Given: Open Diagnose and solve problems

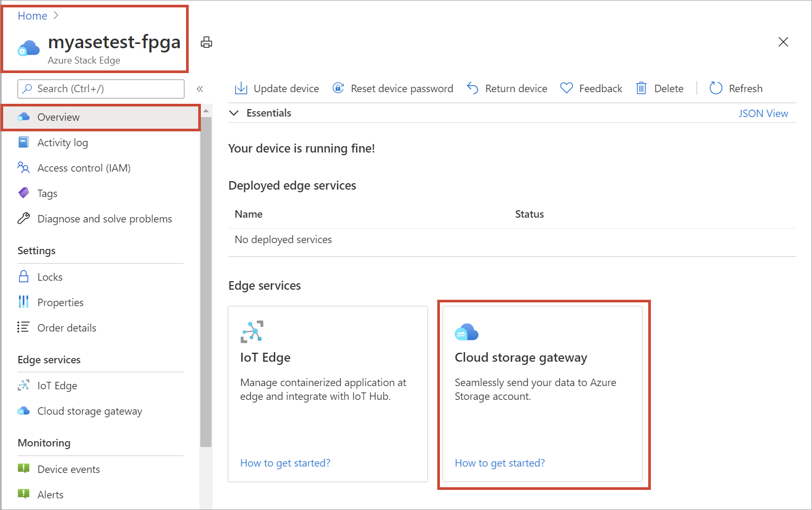Looking at the screenshot, I should point(104,219).
